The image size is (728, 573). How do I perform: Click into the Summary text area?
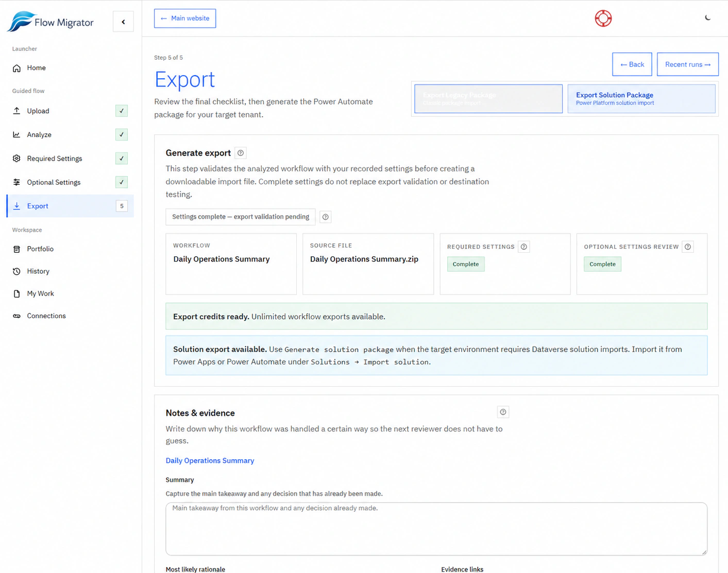click(436, 529)
